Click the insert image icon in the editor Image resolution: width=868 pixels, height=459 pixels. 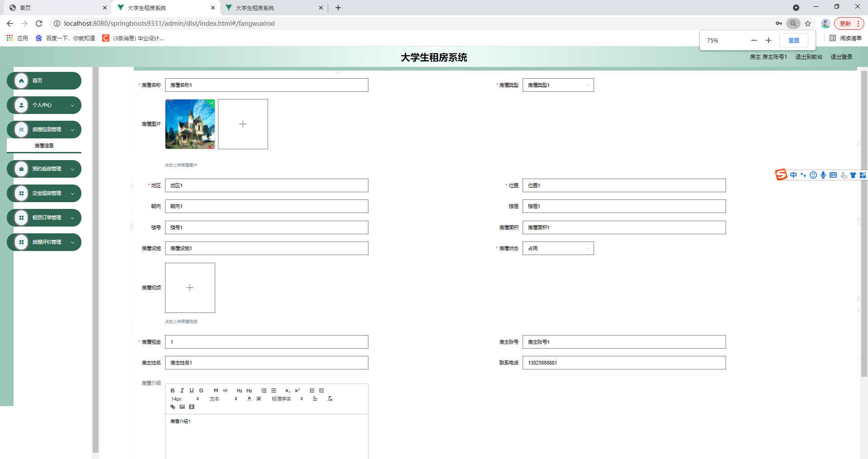(x=182, y=407)
